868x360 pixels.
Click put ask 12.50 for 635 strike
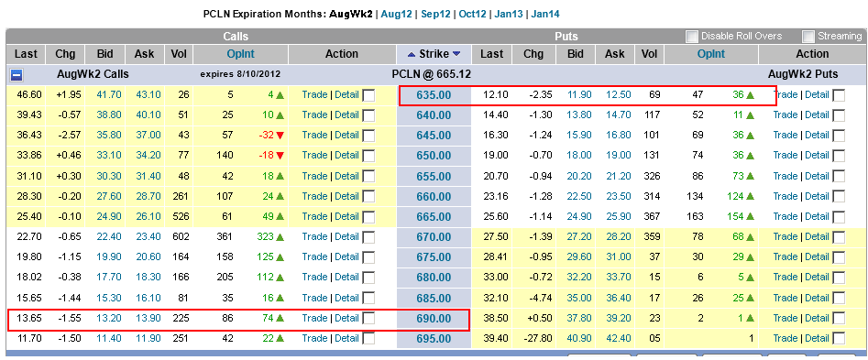click(618, 94)
